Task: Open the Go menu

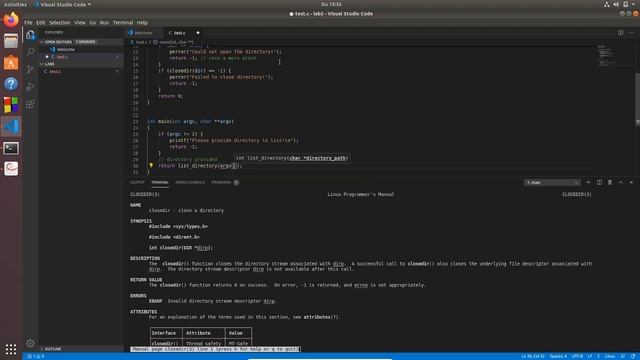Action: pyautogui.click(x=93, y=22)
